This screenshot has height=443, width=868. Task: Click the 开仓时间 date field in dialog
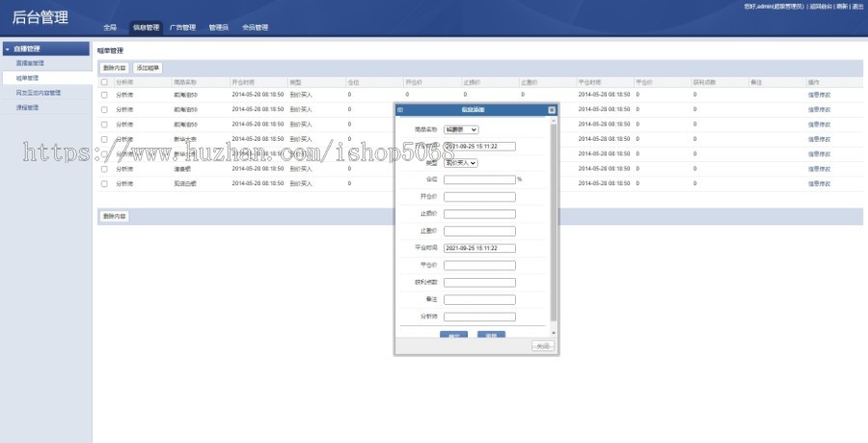pyautogui.click(x=479, y=147)
